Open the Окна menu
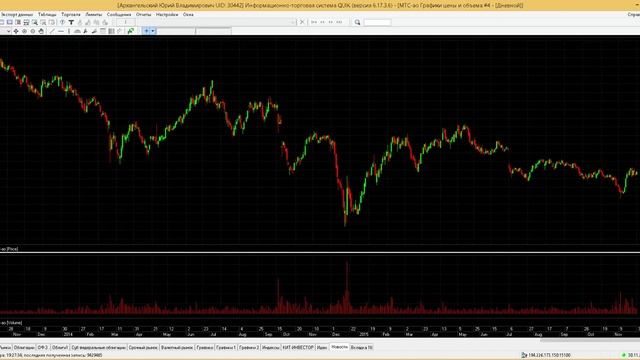The height and width of the screenshot is (360, 640). 188,14
